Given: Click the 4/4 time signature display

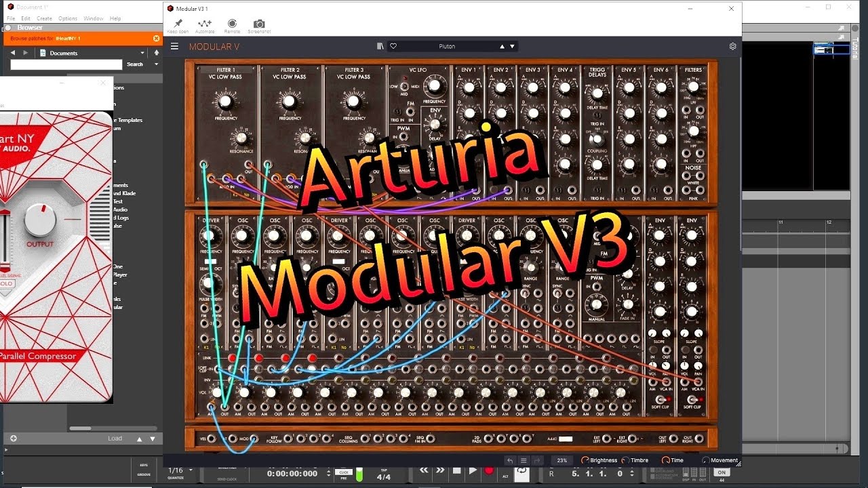Looking at the screenshot, I should [x=383, y=476].
